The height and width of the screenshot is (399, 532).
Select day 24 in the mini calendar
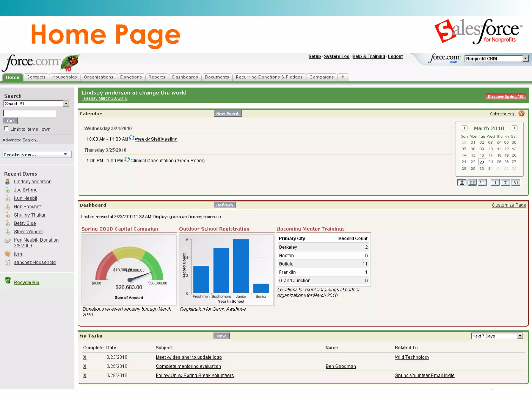pyautogui.click(x=490, y=162)
